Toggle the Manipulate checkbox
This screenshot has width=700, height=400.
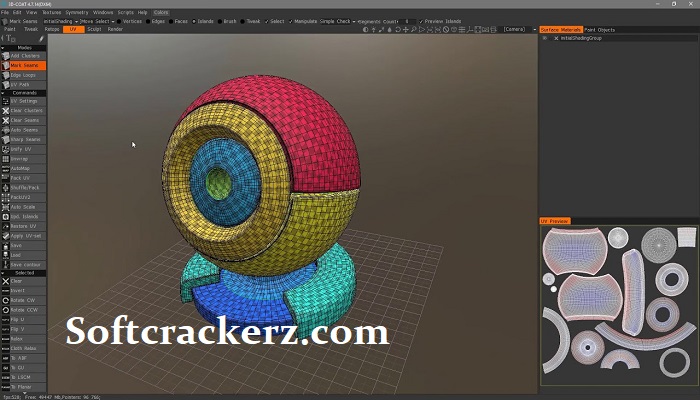tap(303, 21)
